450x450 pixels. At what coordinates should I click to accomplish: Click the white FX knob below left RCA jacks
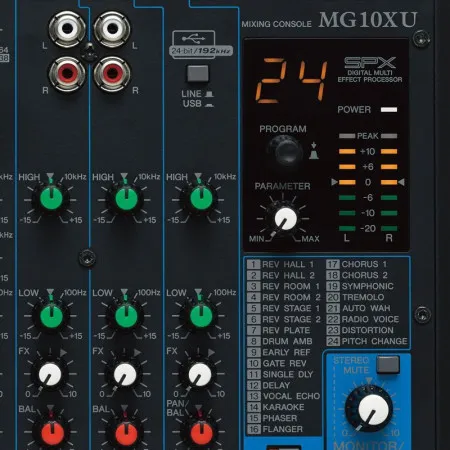[50, 374]
